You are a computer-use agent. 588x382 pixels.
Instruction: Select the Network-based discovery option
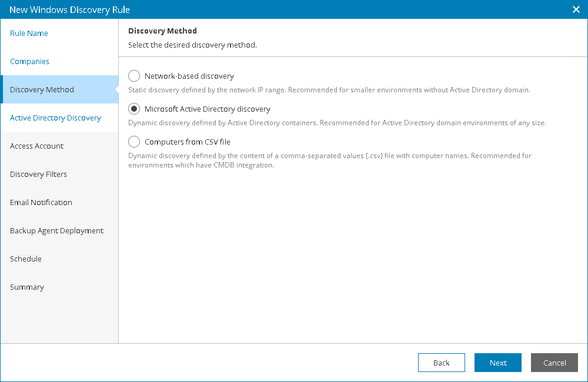pos(133,76)
